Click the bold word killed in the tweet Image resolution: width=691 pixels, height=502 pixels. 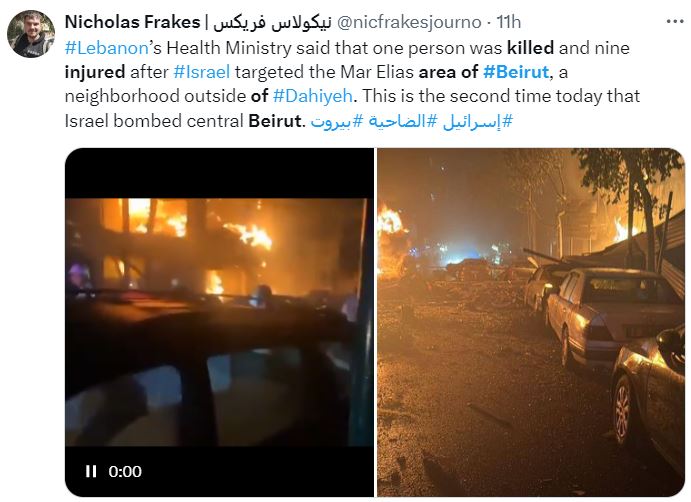pos(530,48)
